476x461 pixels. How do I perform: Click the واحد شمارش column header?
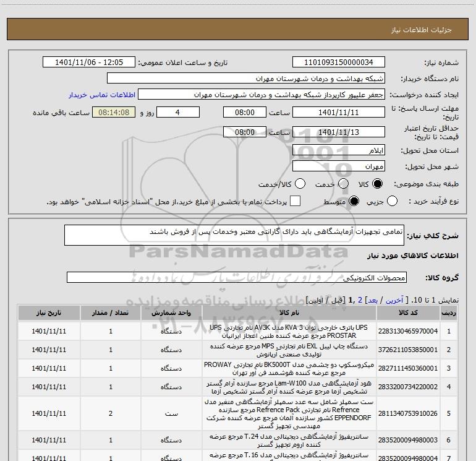171,312
